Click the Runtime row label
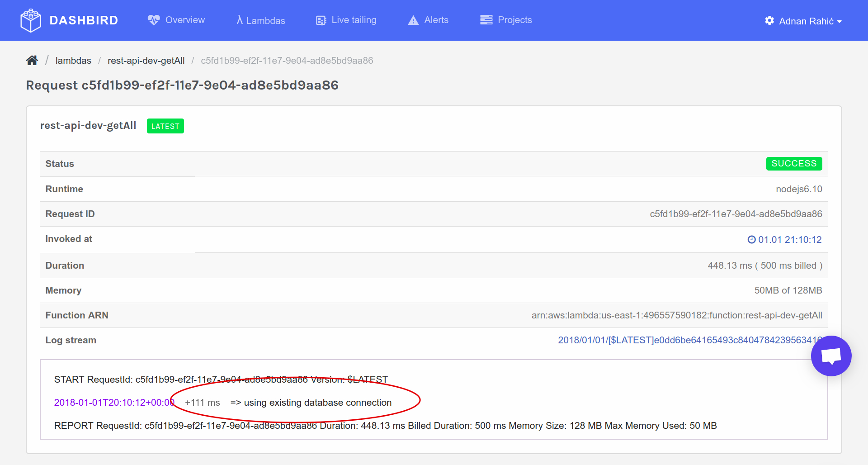Image resolution: width=868 pixels, height=465 pixels. click(64, 189)
